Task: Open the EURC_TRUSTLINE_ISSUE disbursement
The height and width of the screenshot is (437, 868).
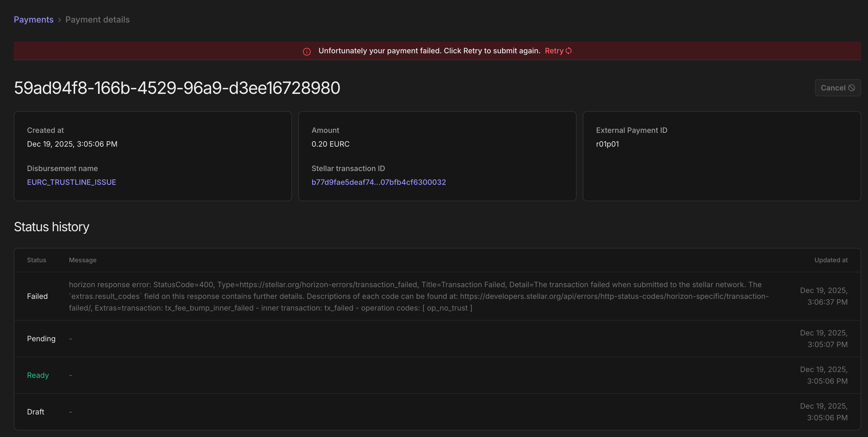Action: (72, 182)
